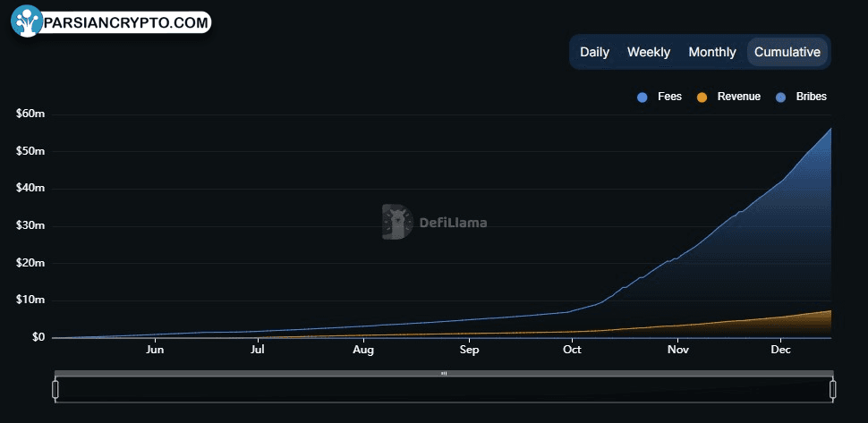This screenshot has height=423, width=868.
Task: Hide Revenue series via its text label
Action: click(x=738, y=97)
